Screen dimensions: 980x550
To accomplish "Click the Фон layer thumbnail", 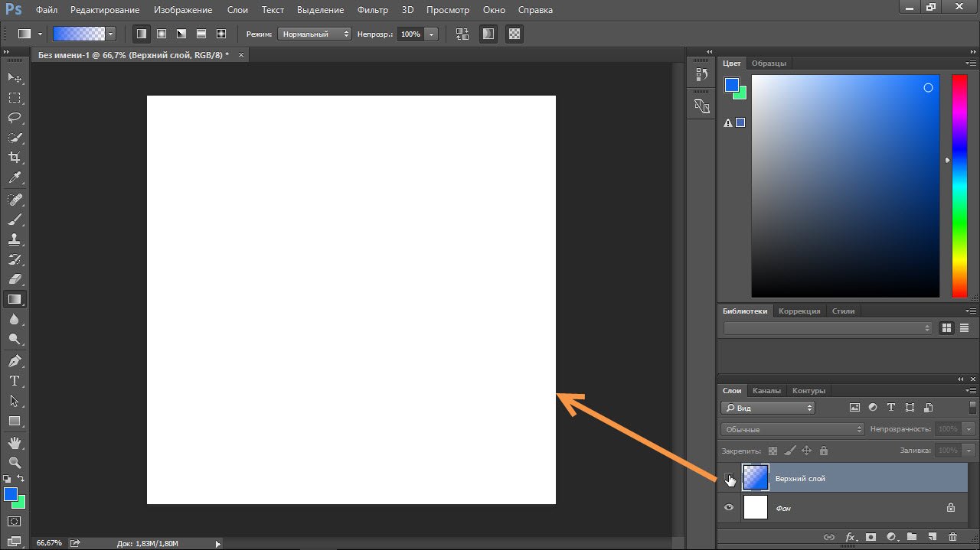I will coord(756,508).
